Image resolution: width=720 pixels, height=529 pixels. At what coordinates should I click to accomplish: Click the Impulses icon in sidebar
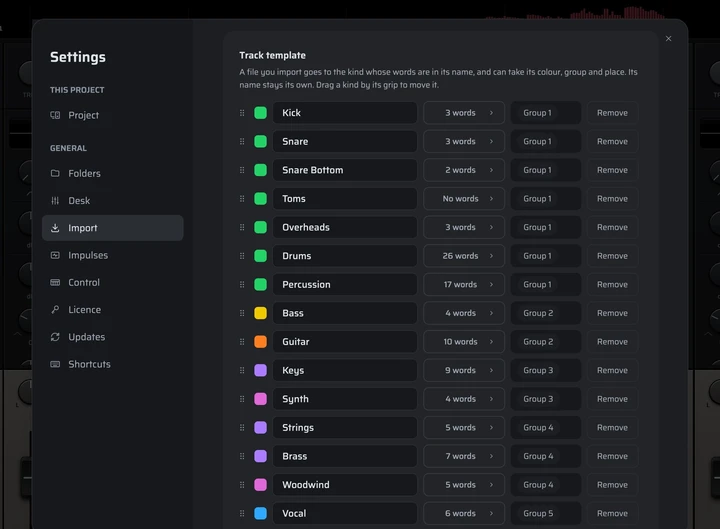[55, 255]
